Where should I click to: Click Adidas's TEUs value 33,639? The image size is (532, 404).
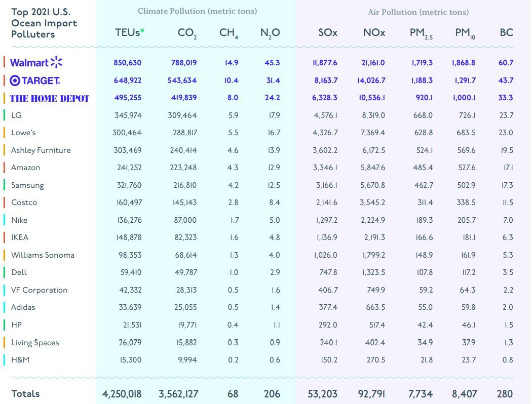tap(130, 307)
